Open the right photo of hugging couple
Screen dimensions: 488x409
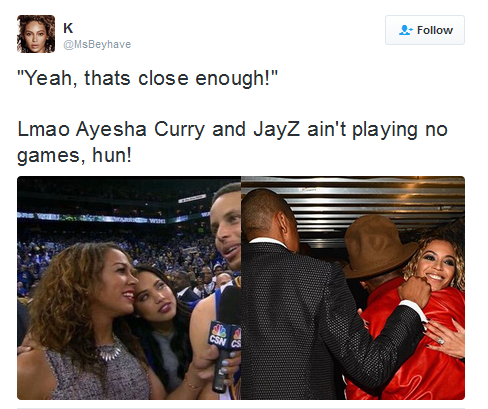click(x=353, y=288)
